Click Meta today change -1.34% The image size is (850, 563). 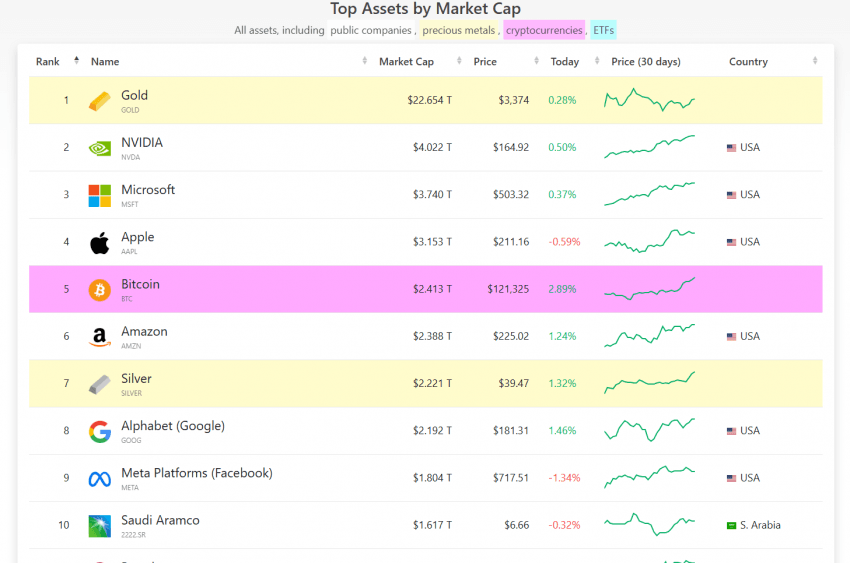(564, 478)
